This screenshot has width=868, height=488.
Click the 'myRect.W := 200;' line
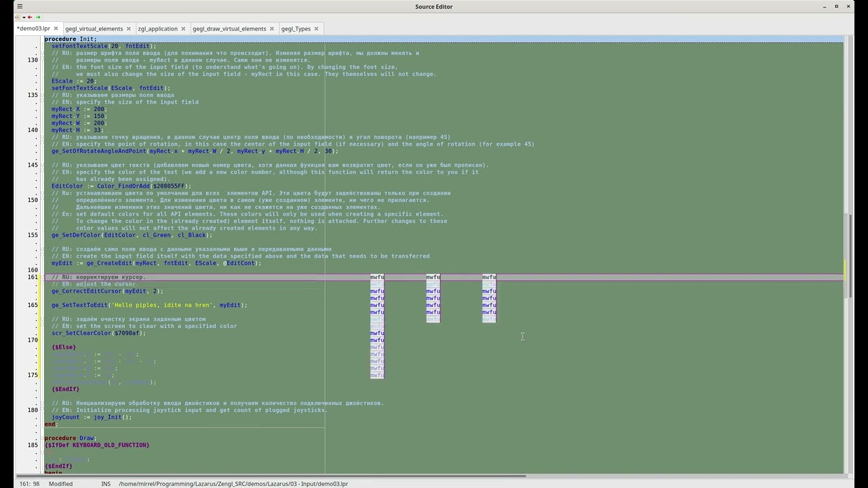tap(80, 123)
